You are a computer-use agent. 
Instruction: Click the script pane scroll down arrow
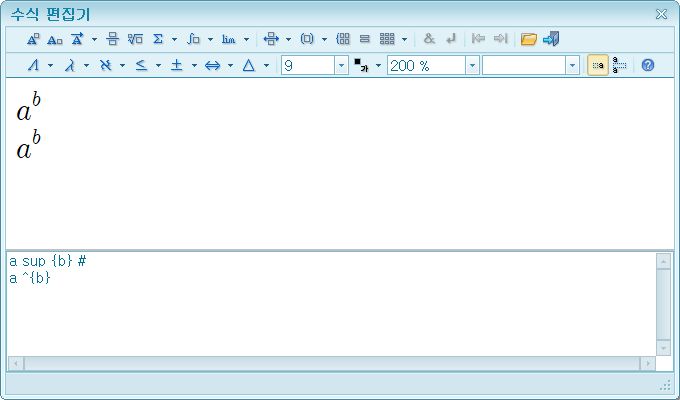click(x=664, y=348)
